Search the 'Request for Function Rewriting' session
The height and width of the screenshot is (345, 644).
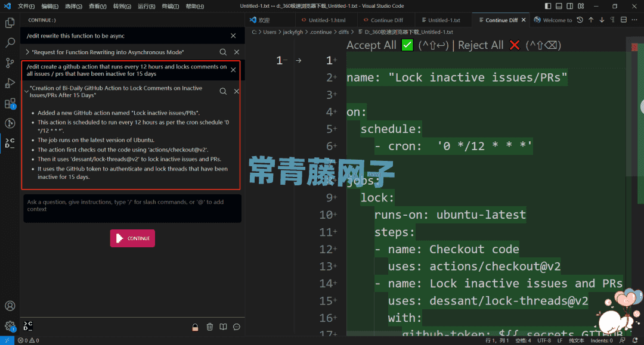223,52
